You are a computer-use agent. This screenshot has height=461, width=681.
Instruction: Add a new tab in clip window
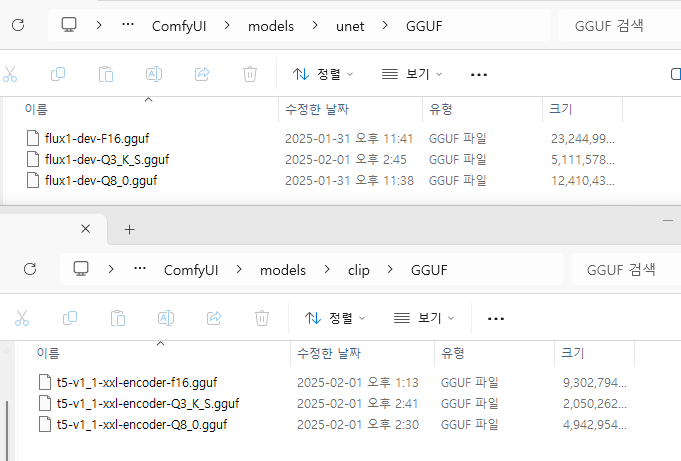tap(129, 229)
